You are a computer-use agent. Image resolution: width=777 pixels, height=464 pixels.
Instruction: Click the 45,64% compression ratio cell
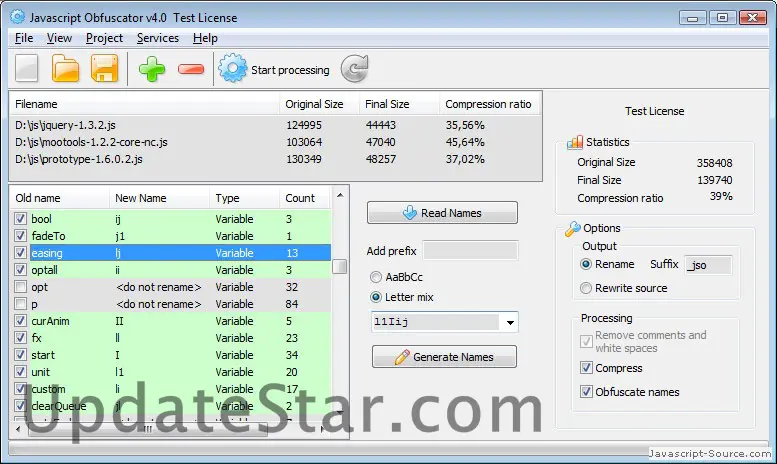(465, 142)
